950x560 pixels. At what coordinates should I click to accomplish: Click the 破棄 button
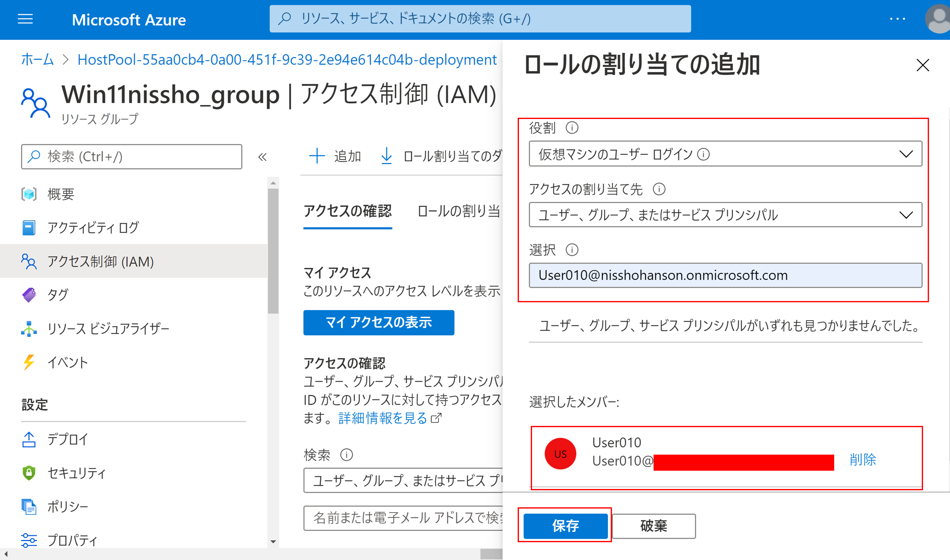653,526
